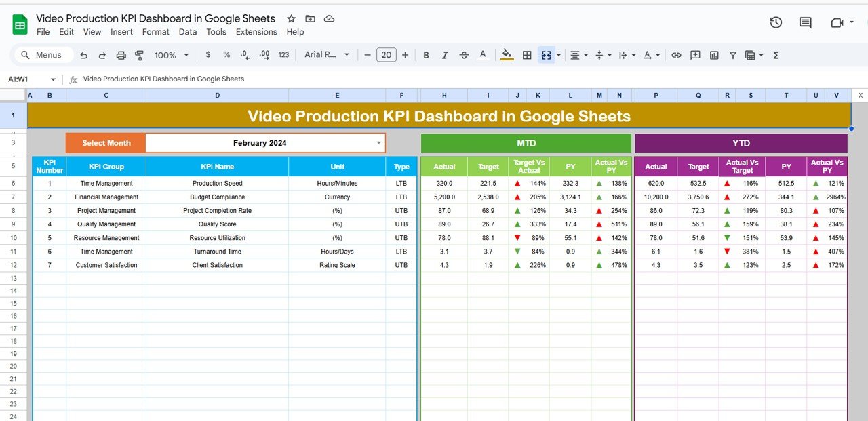This screenshot has height=421, width=868.
Task: Toggle bold formatting
Action: (427, 55)
